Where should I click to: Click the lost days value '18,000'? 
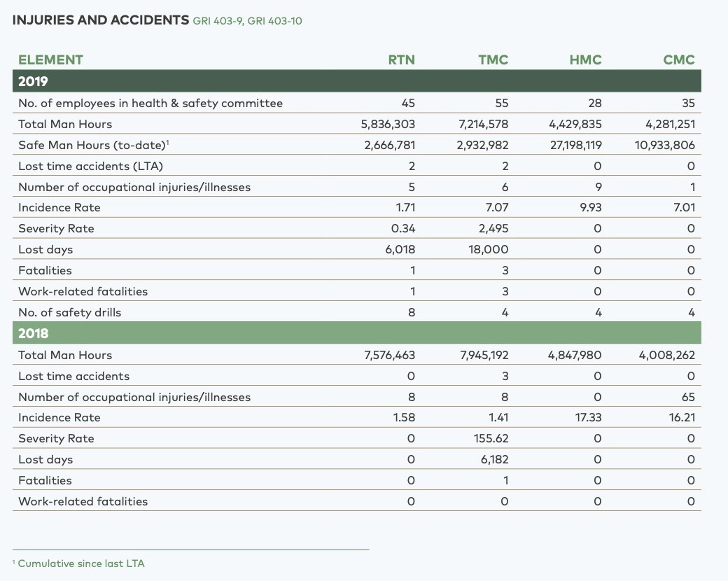tap(488, 249)
